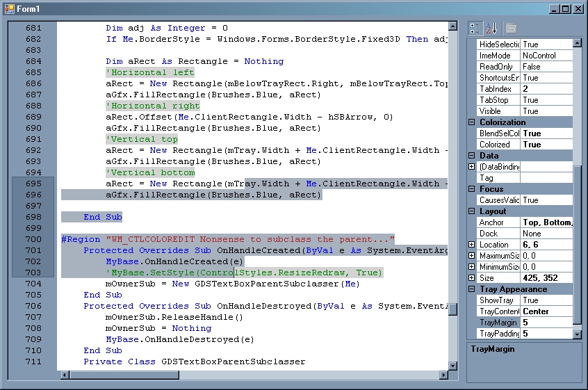This screenshot has height=390, width=588.
Task: Switch property grid to Alphabetical sort
Action: click(491, 28)
